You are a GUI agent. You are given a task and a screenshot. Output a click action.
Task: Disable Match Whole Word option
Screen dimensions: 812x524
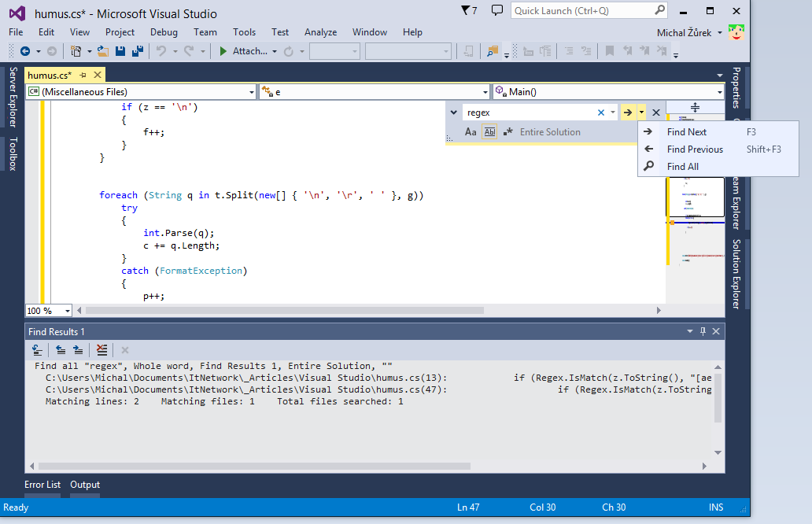(x=489, y=131)
